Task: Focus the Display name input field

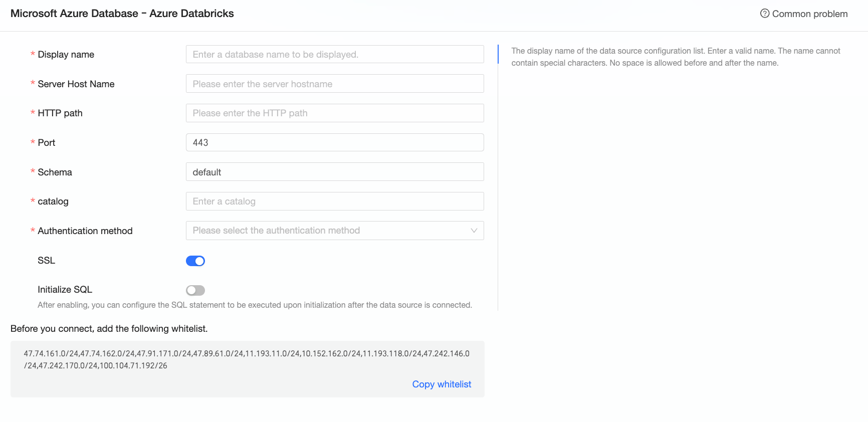Action: point(334,54)
